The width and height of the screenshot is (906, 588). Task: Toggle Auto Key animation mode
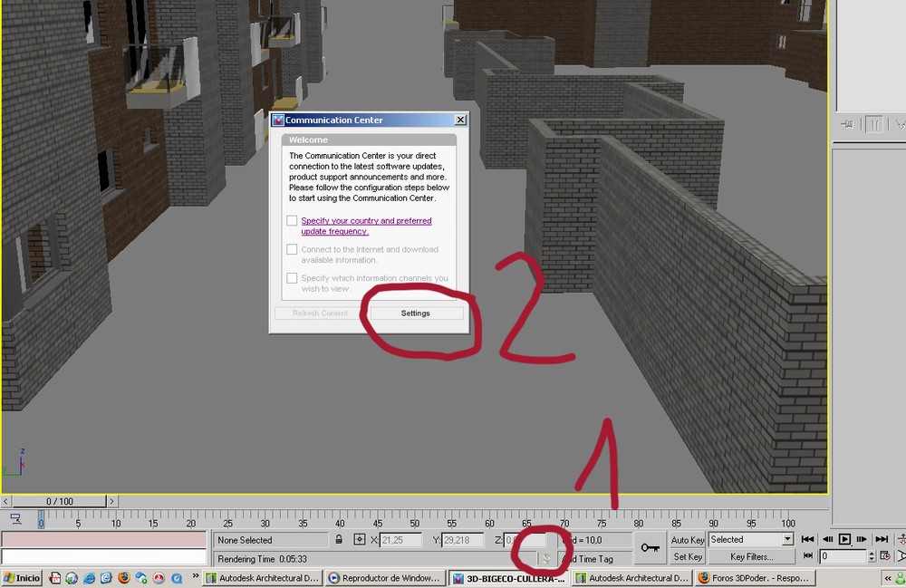[x=687, y=539]
